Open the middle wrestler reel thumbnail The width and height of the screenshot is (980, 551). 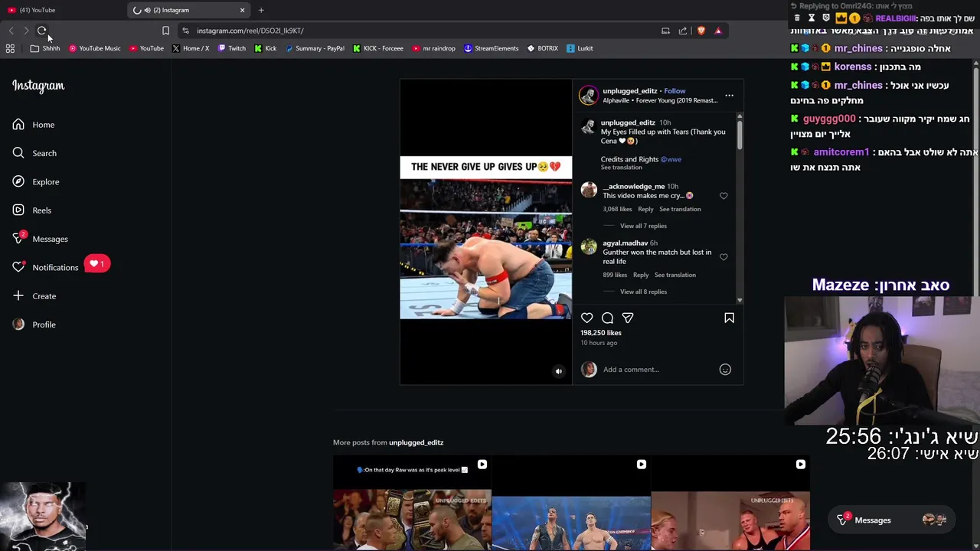pos(571,503)
